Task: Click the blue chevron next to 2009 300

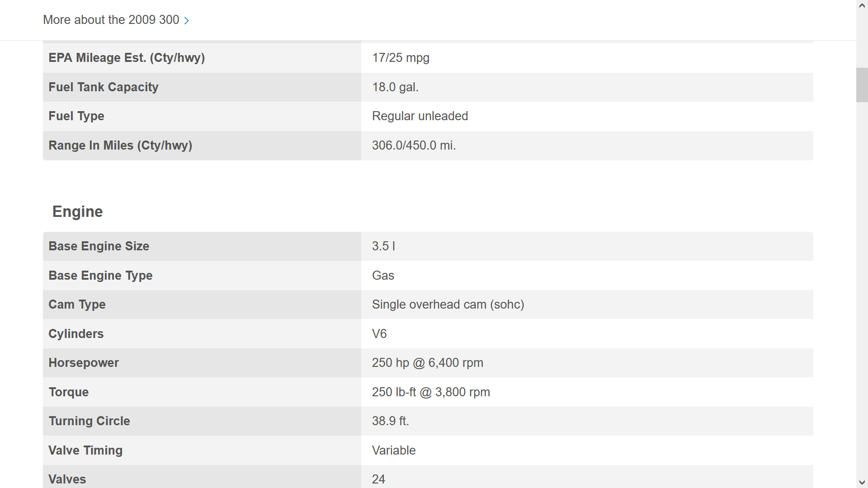Action: [x=186, y=20]
